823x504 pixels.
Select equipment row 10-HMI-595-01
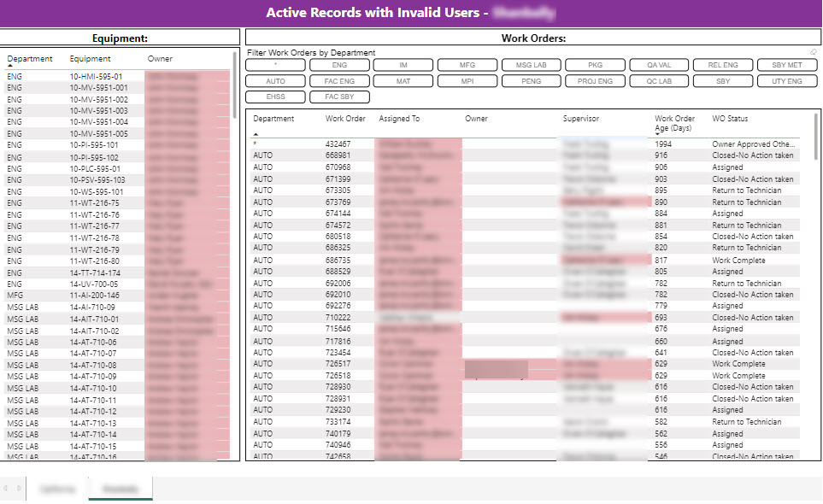[96, 76]
